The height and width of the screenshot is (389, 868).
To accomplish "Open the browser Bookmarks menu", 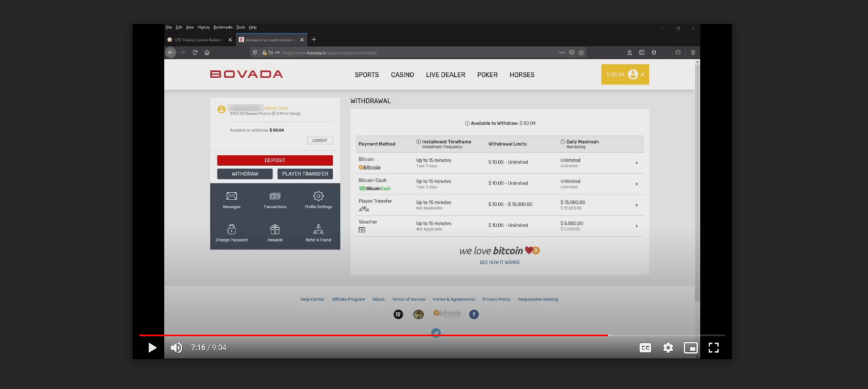I will point(223,28).
